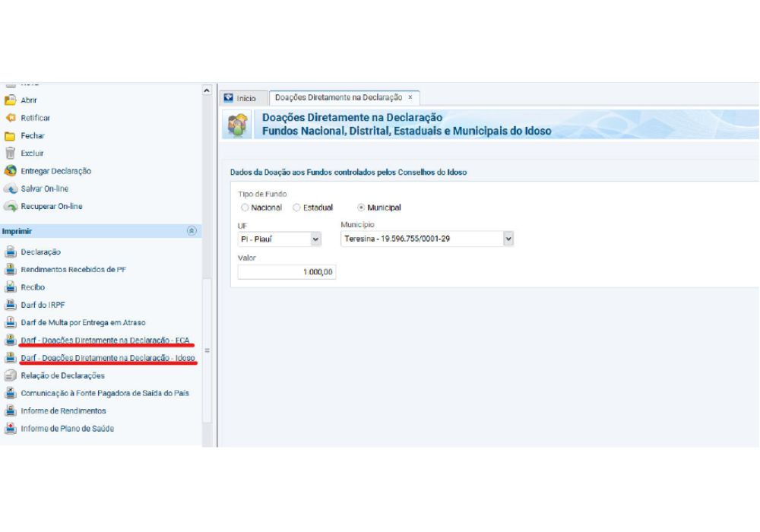
Task: Click the Salvar On-line icon
Action: pyautogui.click(x=10, y=188)
